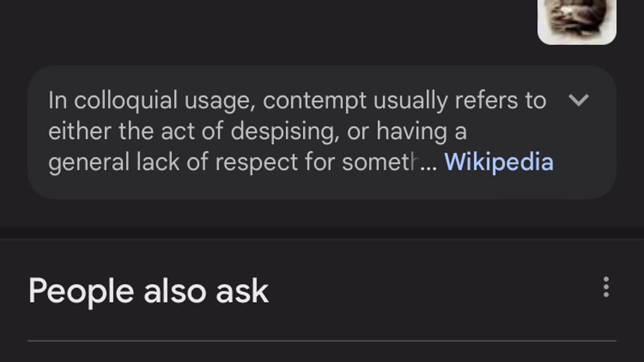
Task: Open People also ask three-dot options
Action: coord(606,287)
